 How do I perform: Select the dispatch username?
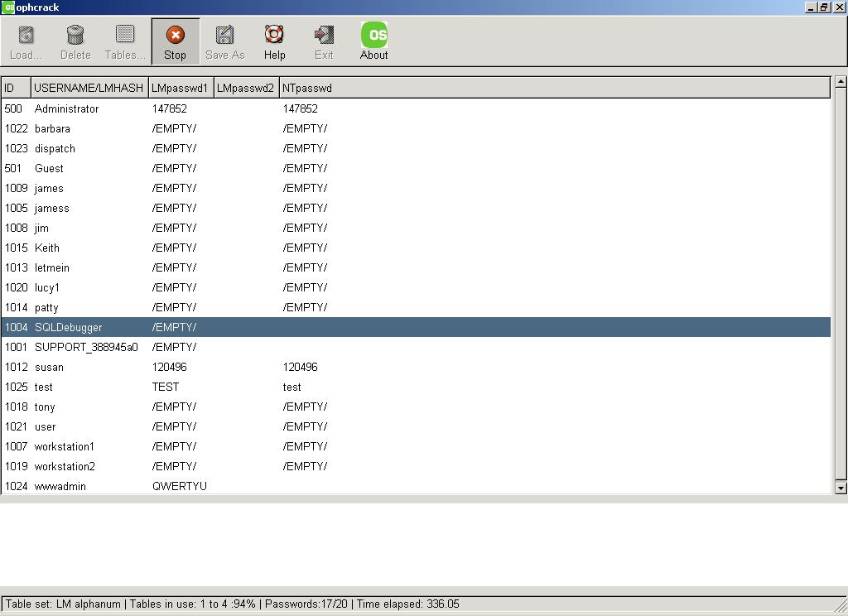[x=55, y=149]
